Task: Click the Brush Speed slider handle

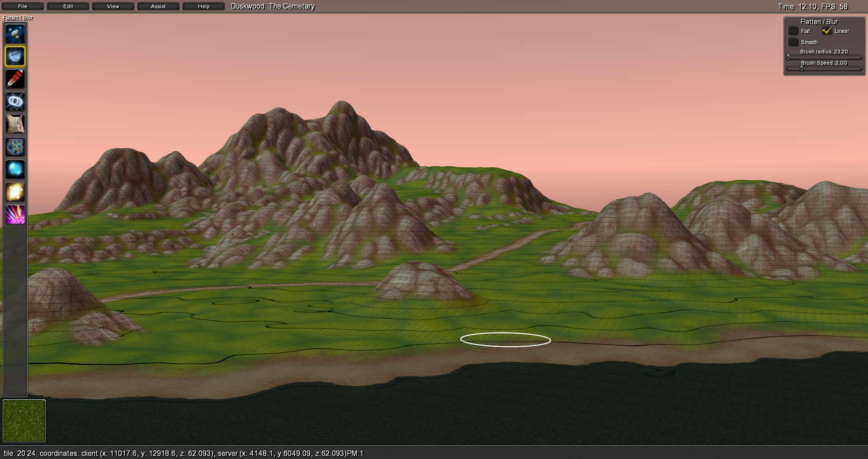Action: coord(802,69)
